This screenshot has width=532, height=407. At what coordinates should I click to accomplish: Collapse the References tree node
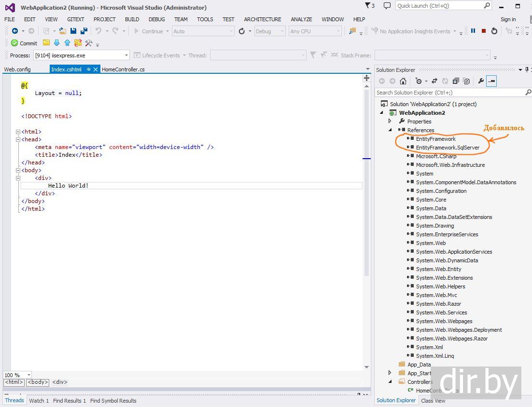390,130
